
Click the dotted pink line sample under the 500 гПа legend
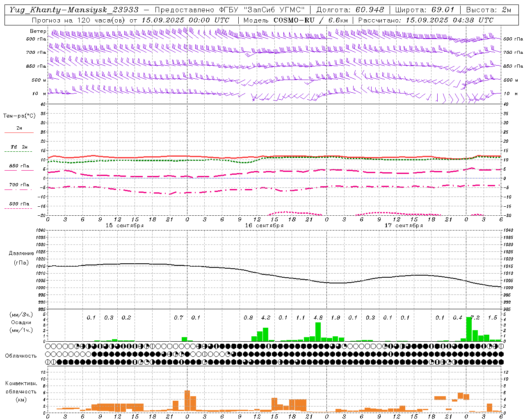[18, 209]
